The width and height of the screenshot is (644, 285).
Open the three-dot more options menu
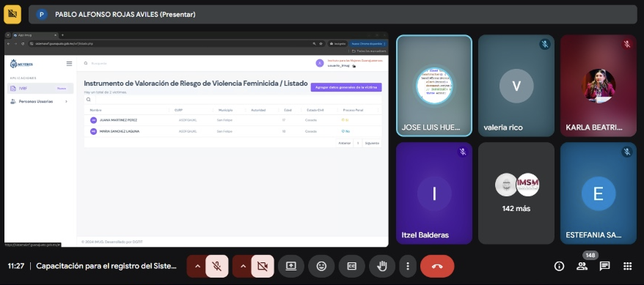[407, 266]
